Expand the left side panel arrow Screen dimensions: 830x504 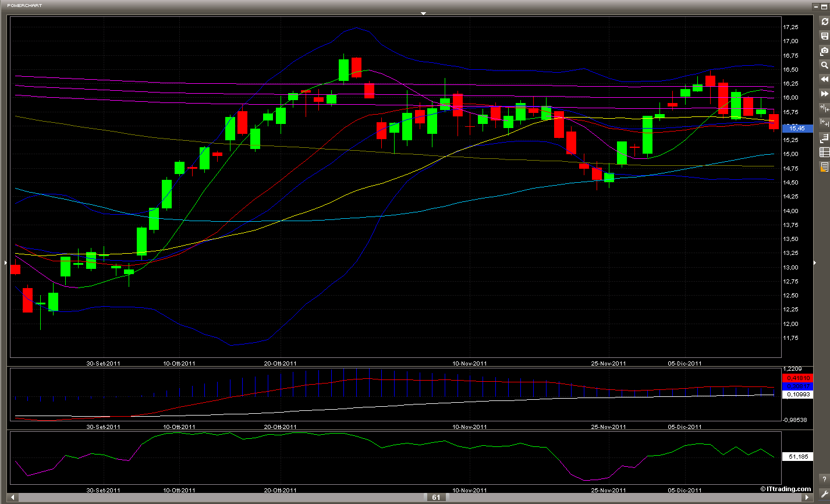click(5, 262)
